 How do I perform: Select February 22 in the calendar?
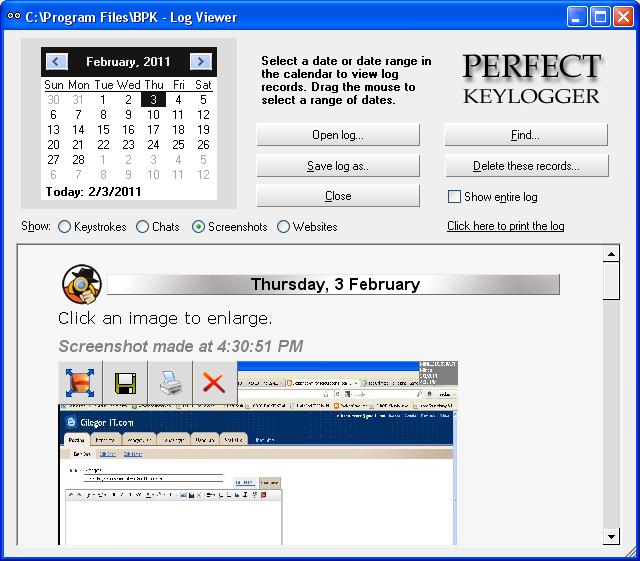(x=103, y=145)
